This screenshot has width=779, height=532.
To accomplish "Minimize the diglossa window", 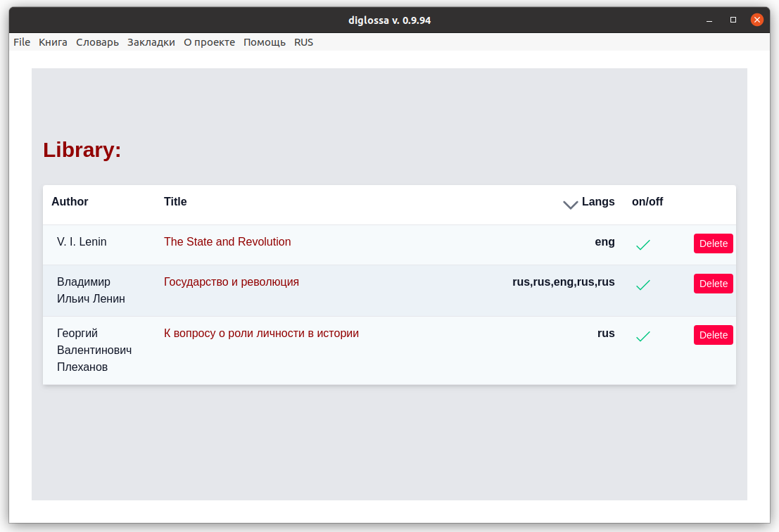I will point(709,20).
